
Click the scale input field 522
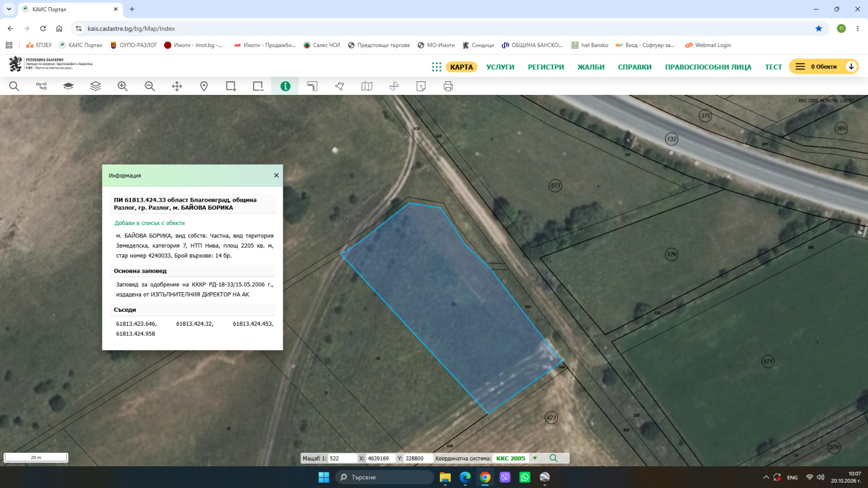tap(343, 458)
